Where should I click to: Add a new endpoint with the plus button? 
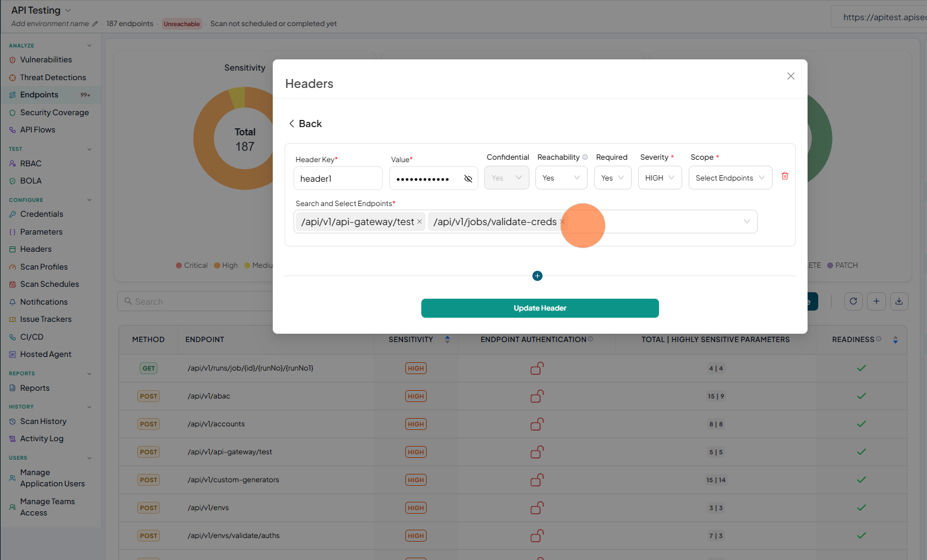point(876,301)
